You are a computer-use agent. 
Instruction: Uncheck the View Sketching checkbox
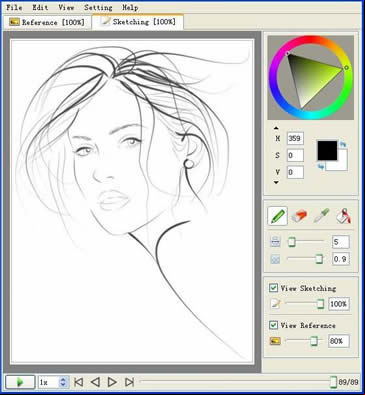(273, 288)
